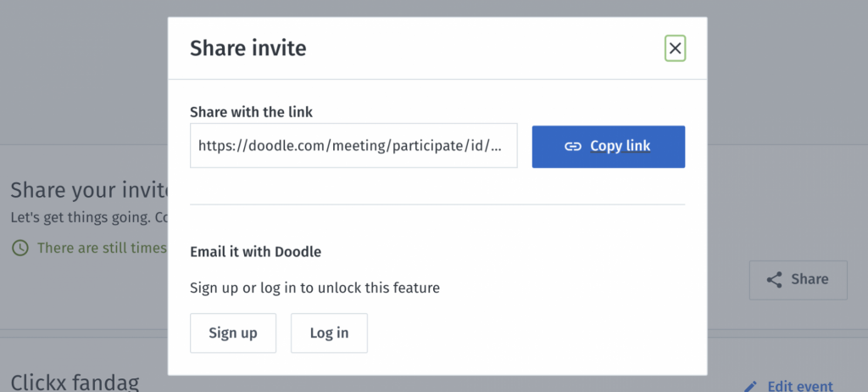The image size is (868, 392).
Task: Click the chain icon on Copy link
Action: point(573,147)
